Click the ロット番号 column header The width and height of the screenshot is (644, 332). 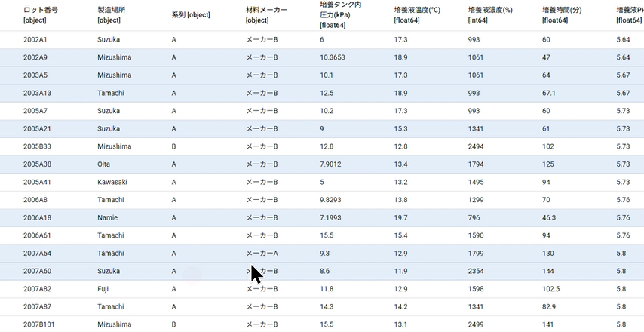coord(41,15)
